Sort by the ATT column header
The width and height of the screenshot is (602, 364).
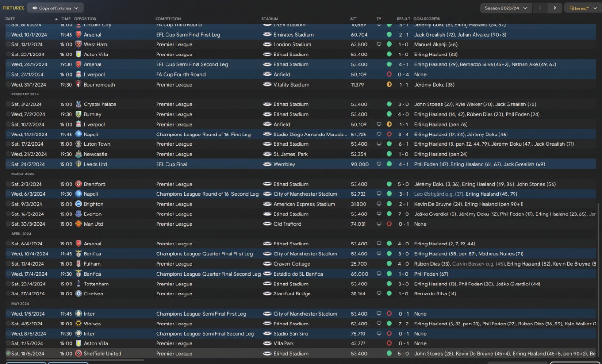coord(354,19)
